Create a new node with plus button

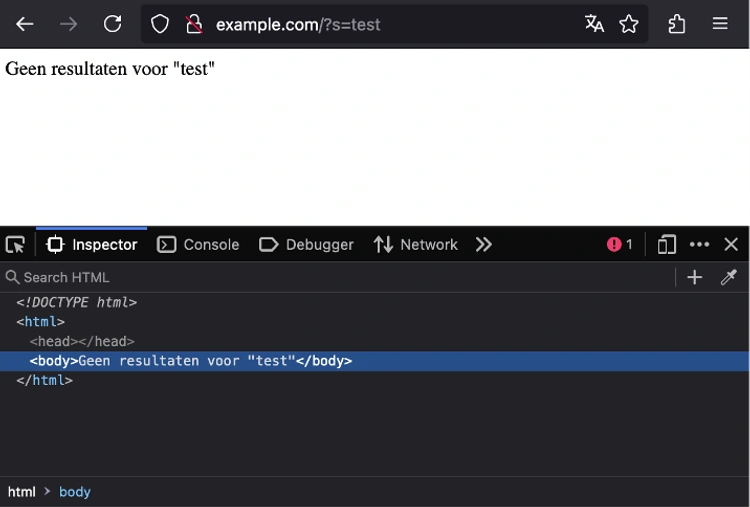[695, 277]
